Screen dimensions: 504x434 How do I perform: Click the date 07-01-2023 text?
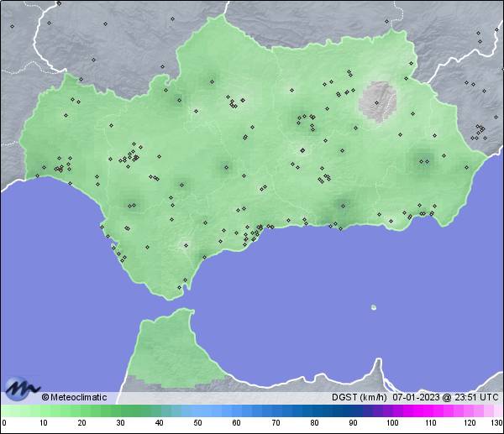[x=416, y=397]
